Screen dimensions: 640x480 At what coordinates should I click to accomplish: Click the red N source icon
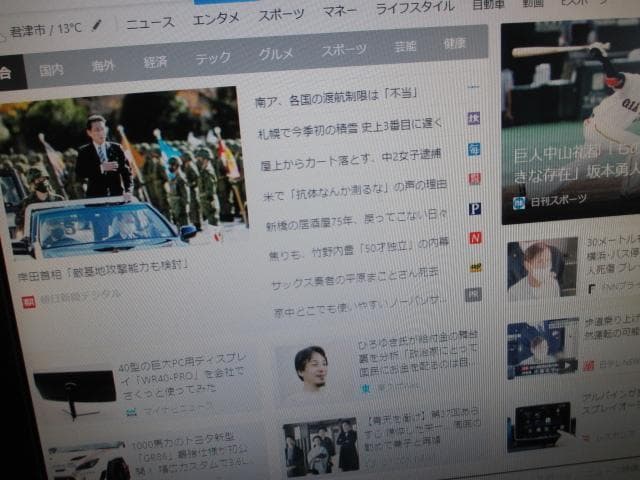[475, 237]
